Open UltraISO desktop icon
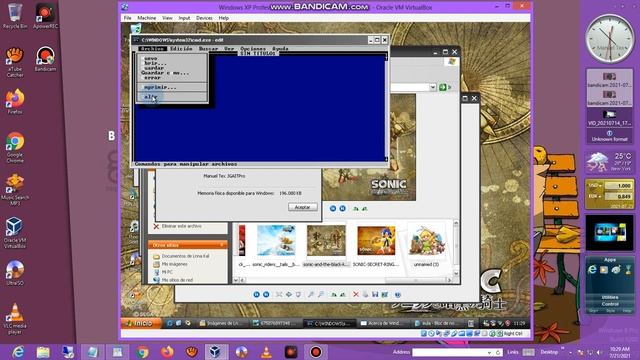The width and height of the screenshot is (640, 360). pyautogui.click(x=15, y=273)
